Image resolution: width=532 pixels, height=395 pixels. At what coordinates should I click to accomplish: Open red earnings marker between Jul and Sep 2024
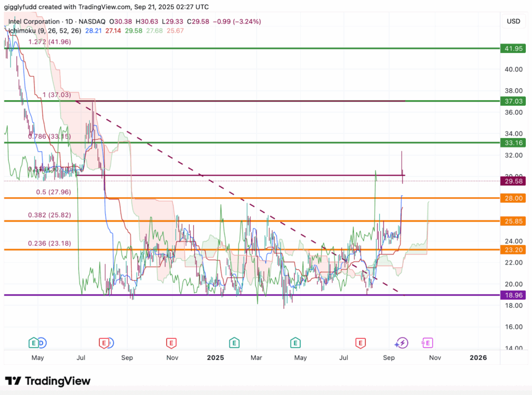(x=104, y=343)
